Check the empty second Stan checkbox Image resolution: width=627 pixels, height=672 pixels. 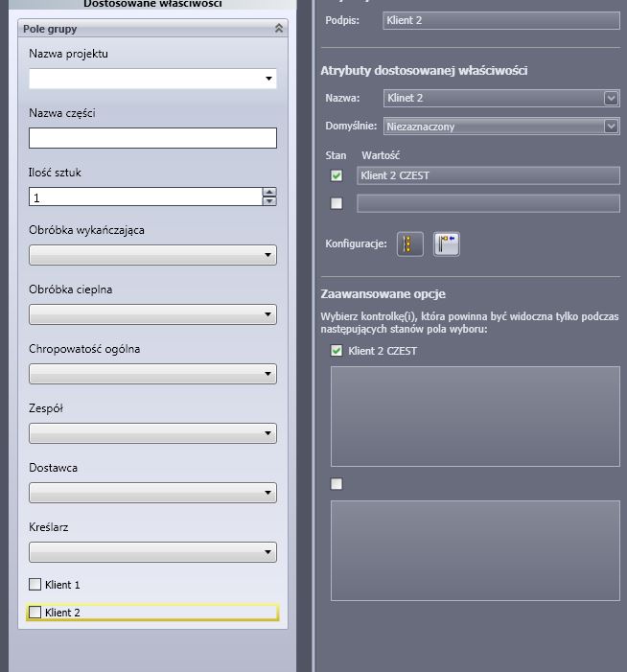[x=337, y=203]
